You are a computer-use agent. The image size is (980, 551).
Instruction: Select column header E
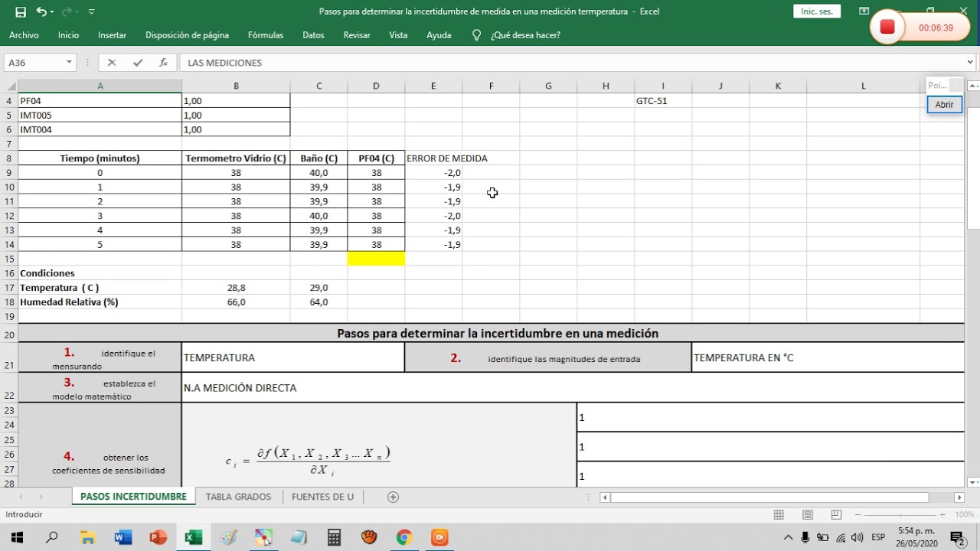(x=433, y=86)
